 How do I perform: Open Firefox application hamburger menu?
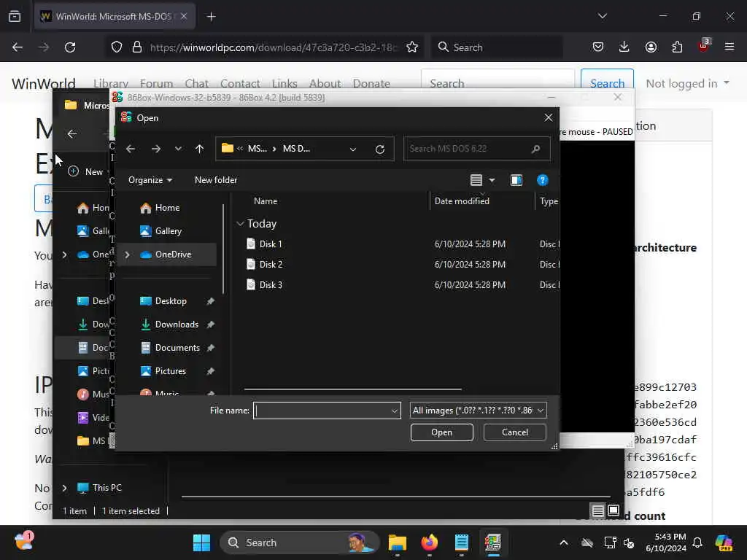729,47
